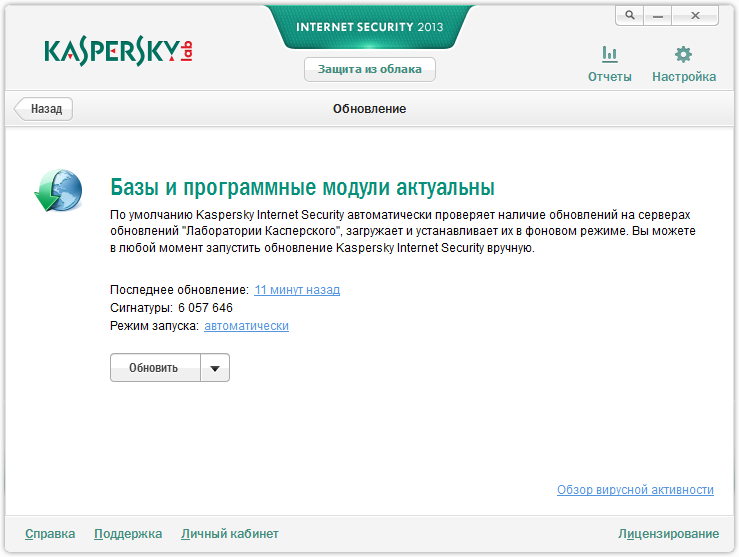Click the Internet Security 2013 banner
This screenshot has height=557, width=739.
[370, 27]
